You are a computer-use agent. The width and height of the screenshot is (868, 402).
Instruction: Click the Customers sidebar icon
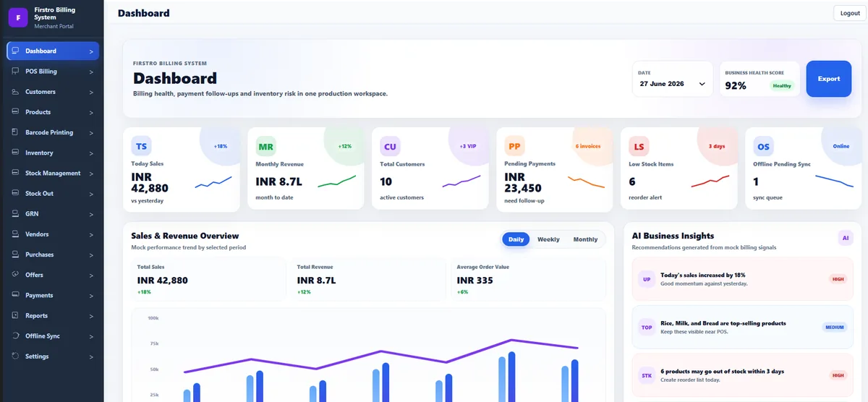click(x=16, y=91)
